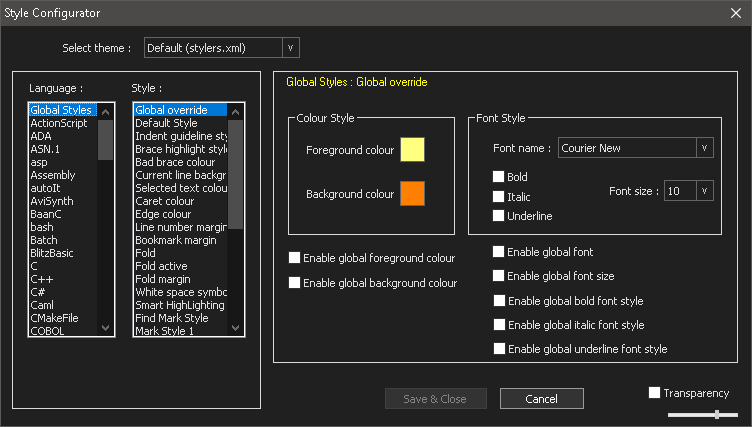This screenshot has height=427, width=752.
Task: Check Enable global font size
Action: [498, 275]
